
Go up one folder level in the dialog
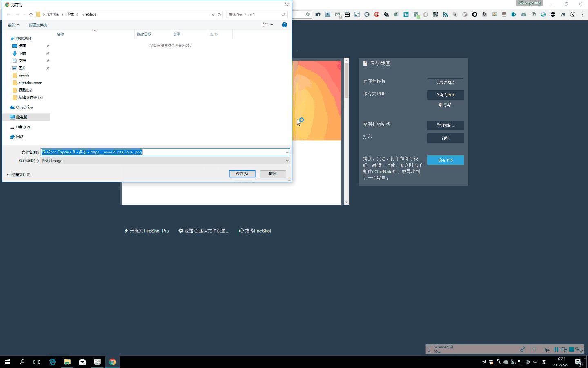[x=31, y=14]
